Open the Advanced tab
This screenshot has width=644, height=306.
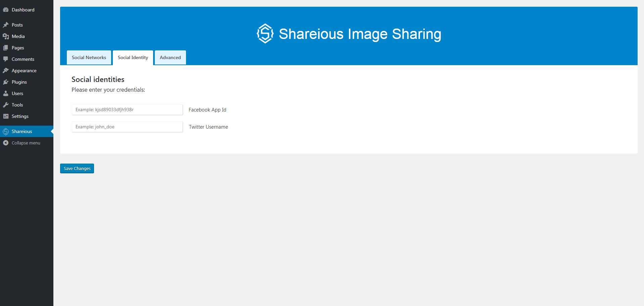coord(170,57)
